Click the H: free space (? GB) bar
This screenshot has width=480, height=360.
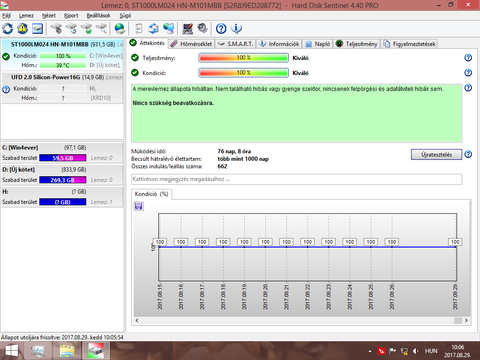click(x=63, y=202)
